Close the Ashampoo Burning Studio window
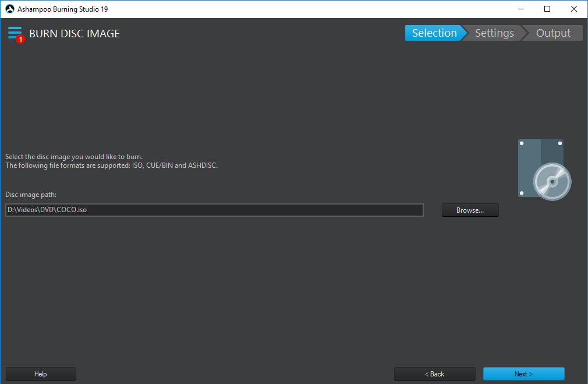Screen dimensions: 588x384 (x=574, y=9)
